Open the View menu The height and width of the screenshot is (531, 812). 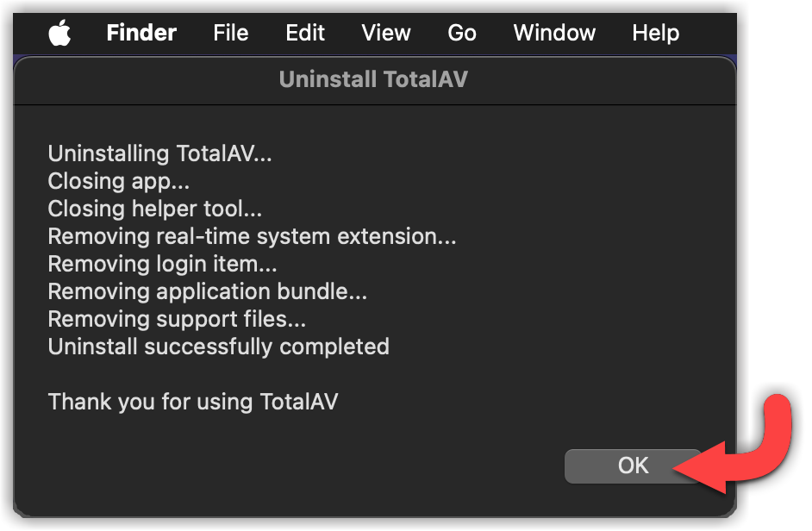385,34
